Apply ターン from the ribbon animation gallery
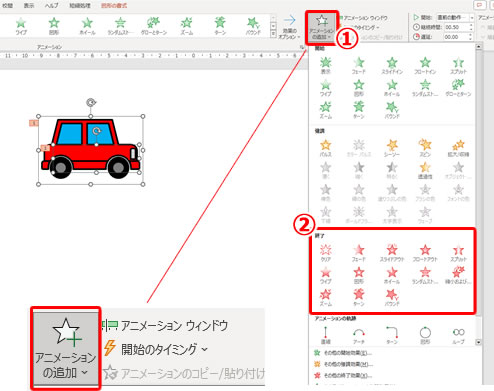 coord(220,26)
